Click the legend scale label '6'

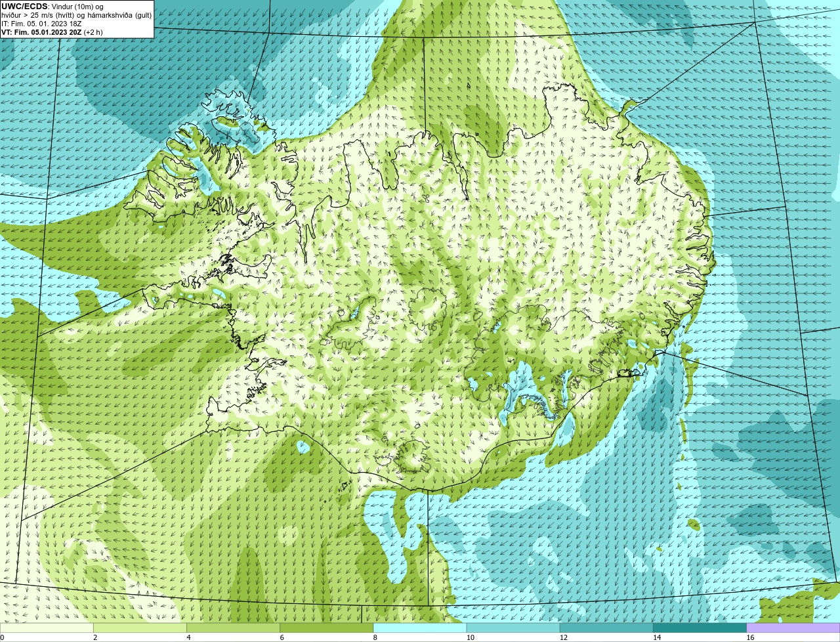point(282,637)
